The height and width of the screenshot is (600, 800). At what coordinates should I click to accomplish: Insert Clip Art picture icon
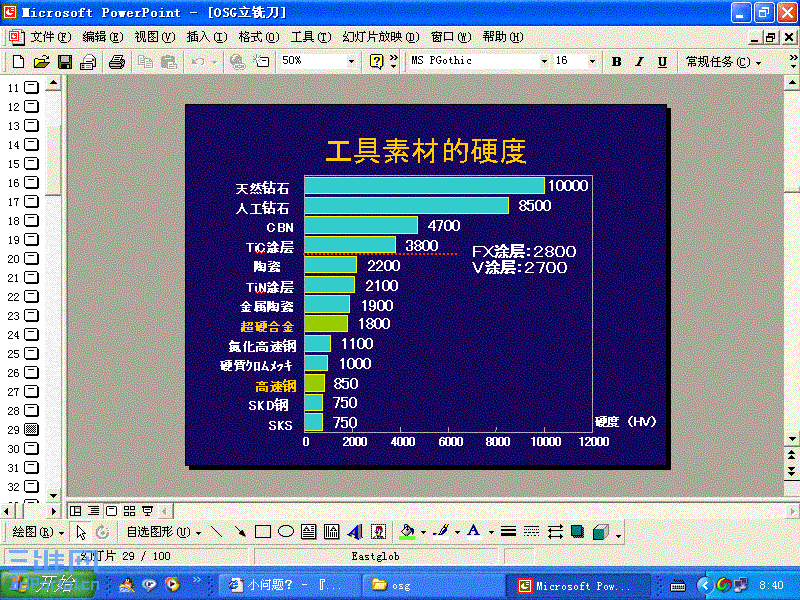[378, 532]
